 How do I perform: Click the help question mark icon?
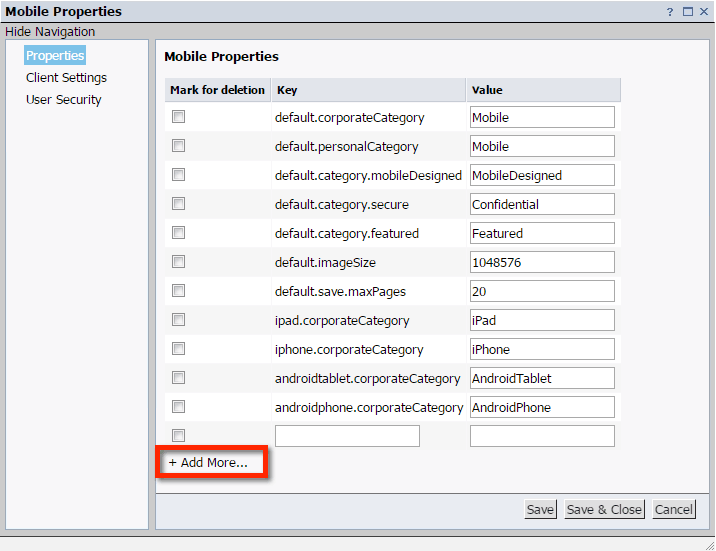pyautogui.click(x=670, y=12)
